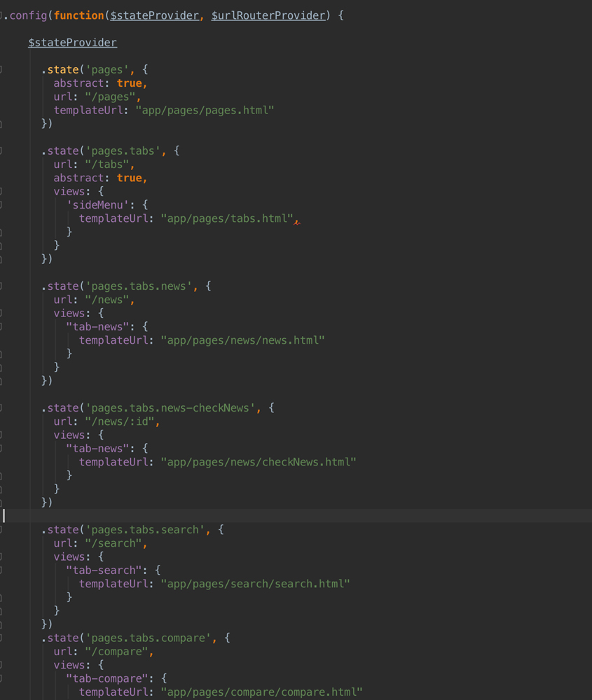Click the $urlRouterProvider parameter
Image resolution: width=592 pixels, height=700 pixels.
pos(268,15)
